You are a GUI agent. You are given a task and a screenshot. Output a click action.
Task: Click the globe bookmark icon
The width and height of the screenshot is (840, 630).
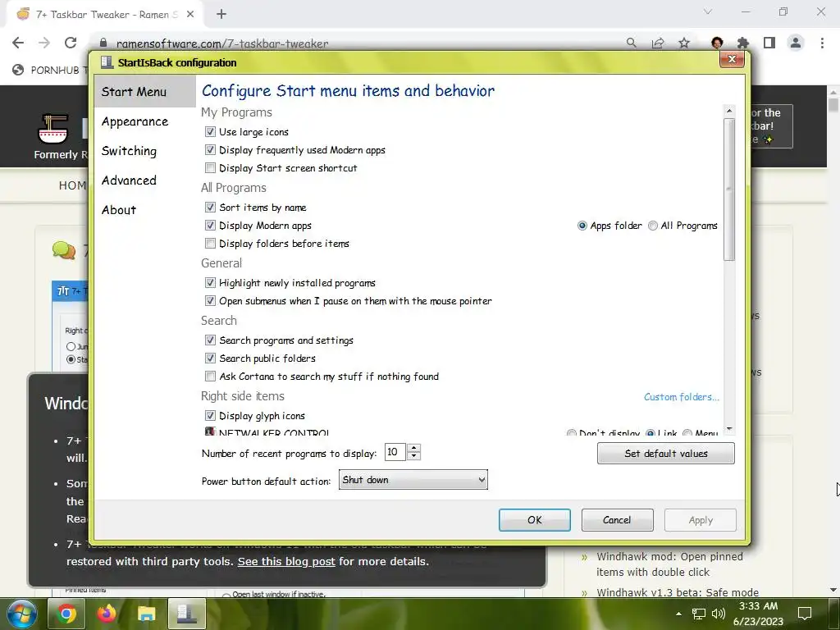coord(18,70)
